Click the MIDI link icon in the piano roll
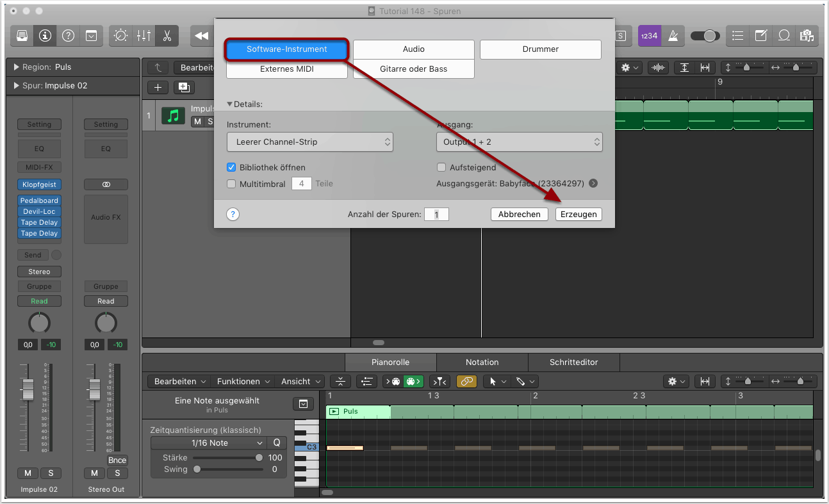 click(466, 381)
